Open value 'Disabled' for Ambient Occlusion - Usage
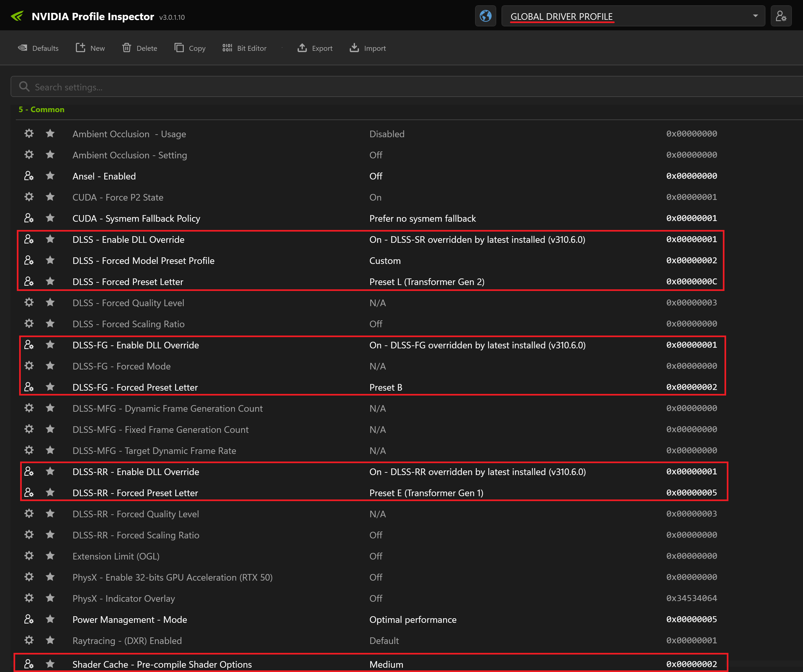803x672 pixels. tap(387, 134)
